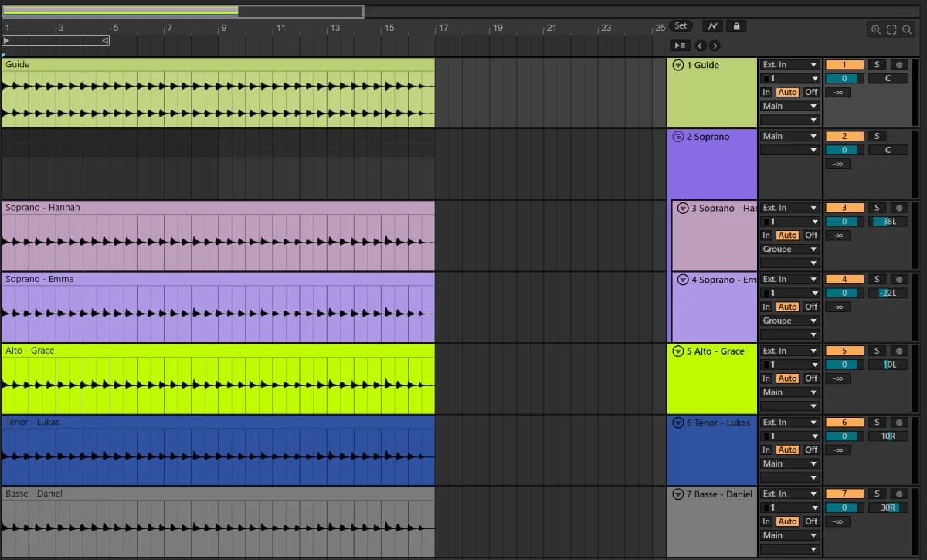Zoom out using the magnifier minus icon
This screenshot has height=560, width=927.
tap(907, 30)
